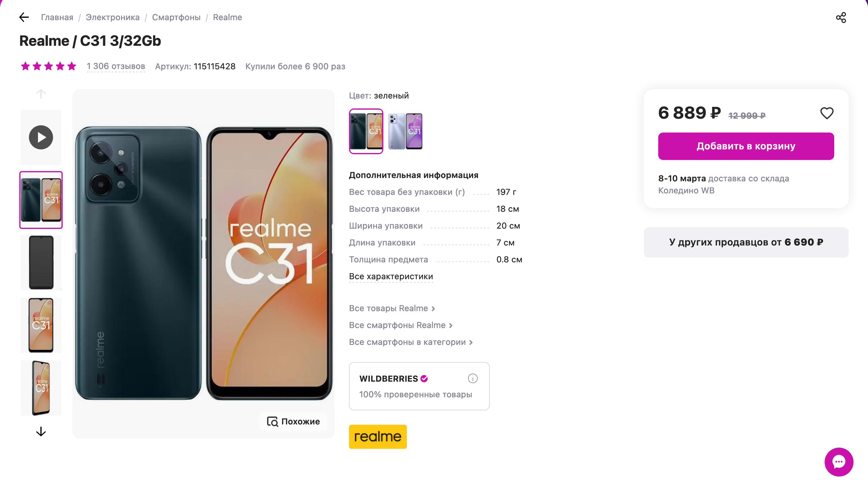Select the black front phone thumbnail
The image size is (868, 491).
tap(41, 263)
